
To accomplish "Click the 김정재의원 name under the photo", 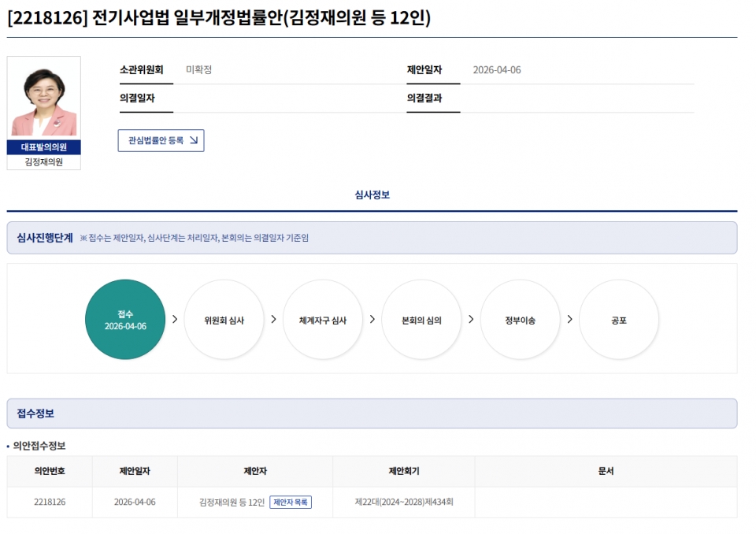I will click(x=44, y=162).
